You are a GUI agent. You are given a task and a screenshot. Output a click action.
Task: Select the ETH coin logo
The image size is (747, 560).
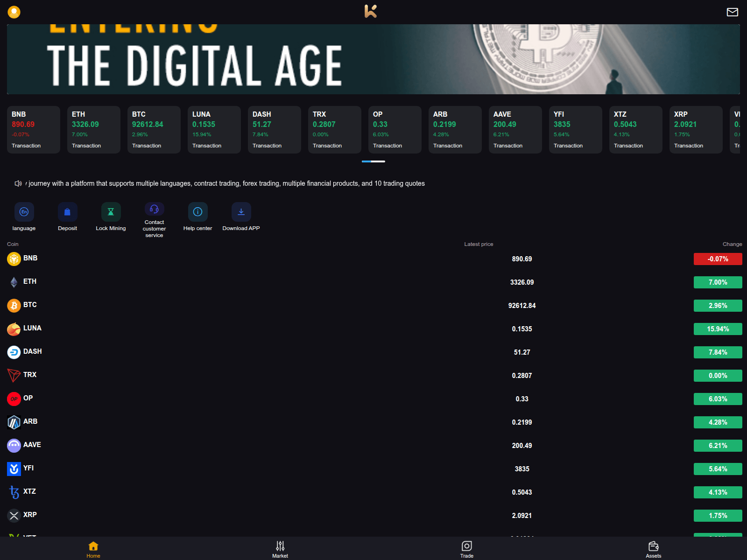pyautogui.click(x=14, y=281)
